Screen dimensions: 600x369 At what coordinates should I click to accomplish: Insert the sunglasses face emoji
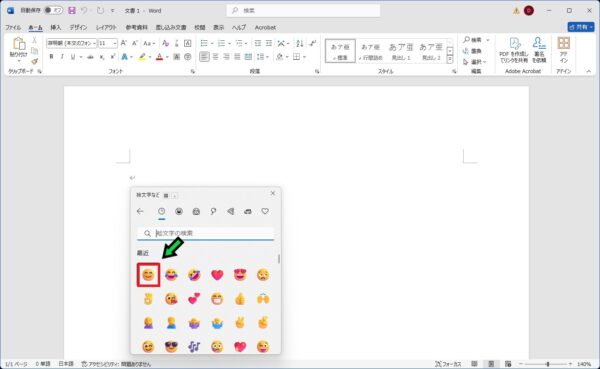[171, 347]
